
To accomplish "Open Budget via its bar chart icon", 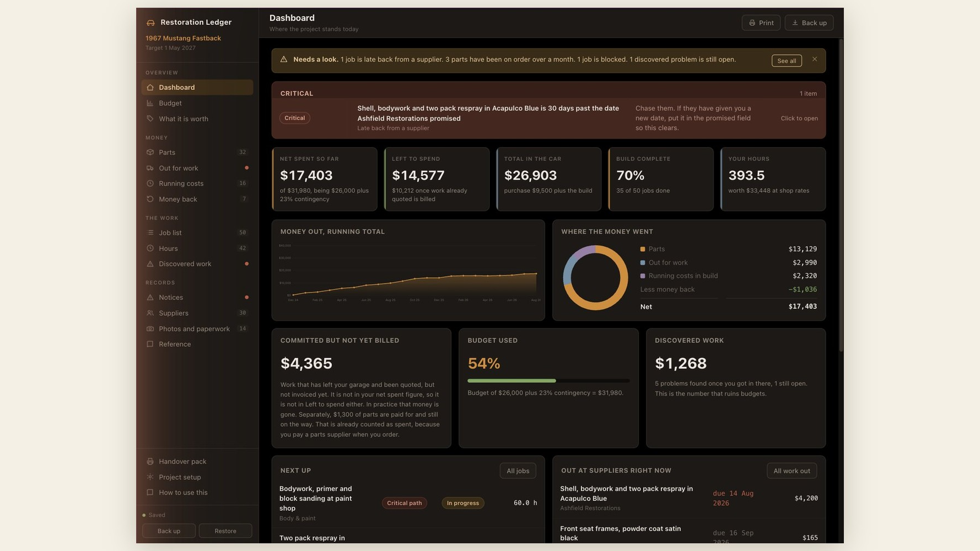I will click(x=150, y=103).
